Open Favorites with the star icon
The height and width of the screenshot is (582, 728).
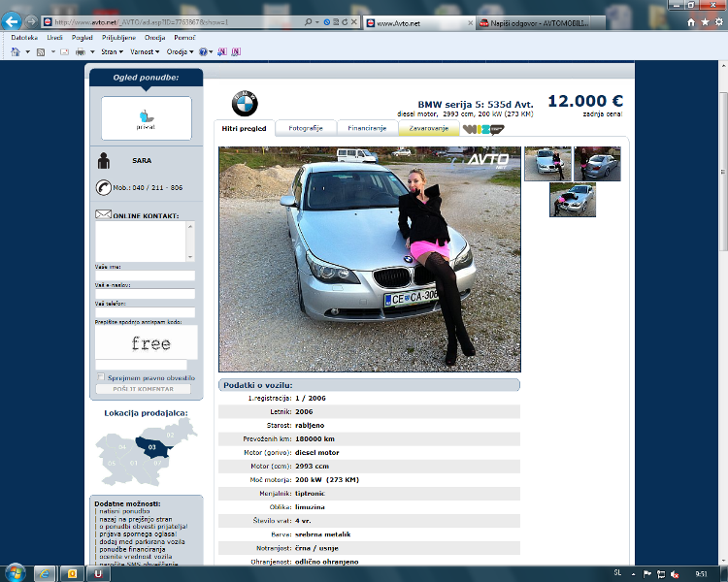pos(705,21)
